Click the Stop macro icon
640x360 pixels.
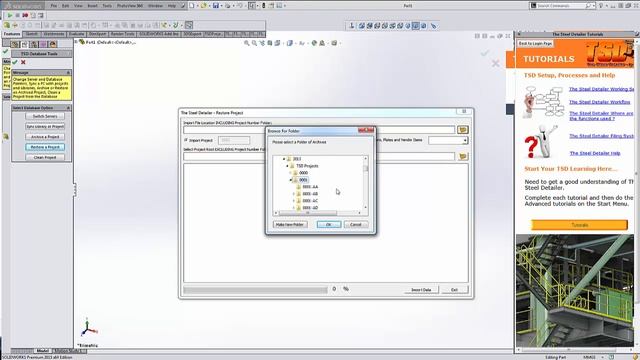(18, 16)
